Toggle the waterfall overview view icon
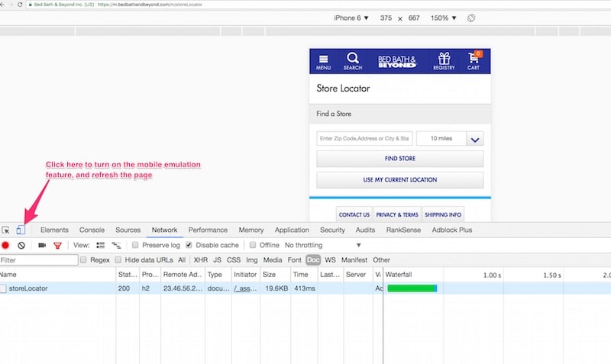This screenshot has width=611, height=364. point(116,245)
